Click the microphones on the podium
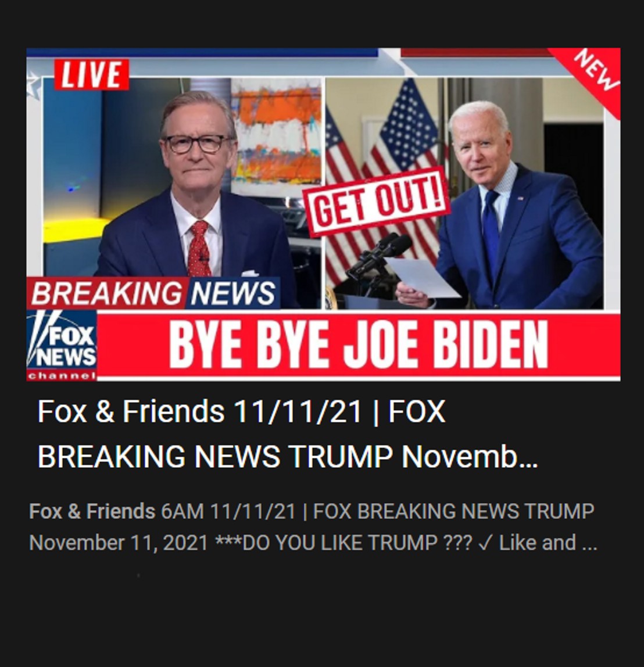The image size is (644, 667). [x=379, y=255]
